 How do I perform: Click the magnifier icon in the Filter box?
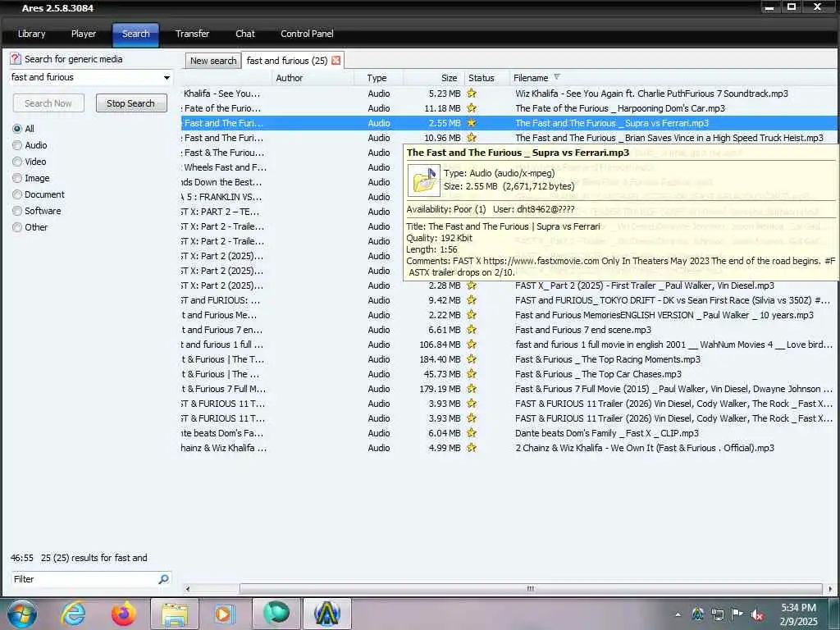tap(163, 579)
